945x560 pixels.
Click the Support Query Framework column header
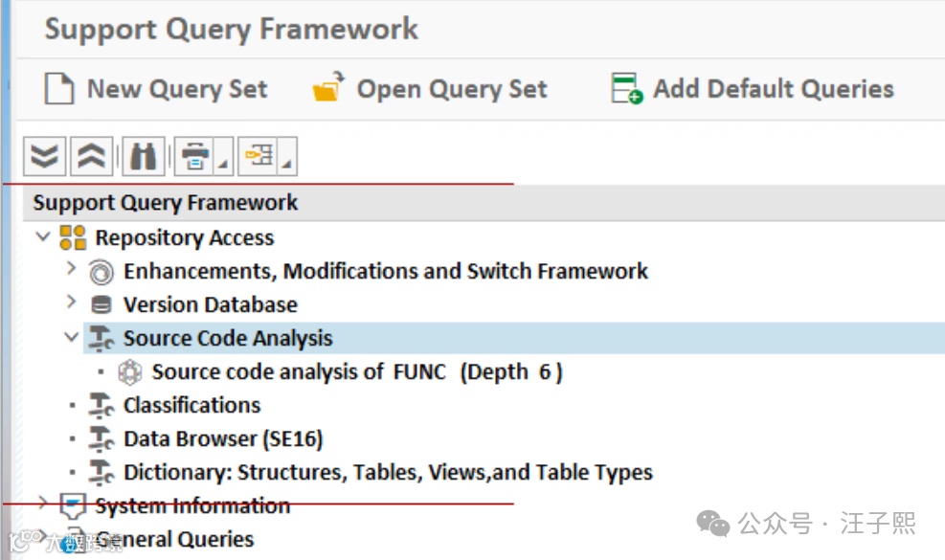point(166,203)
